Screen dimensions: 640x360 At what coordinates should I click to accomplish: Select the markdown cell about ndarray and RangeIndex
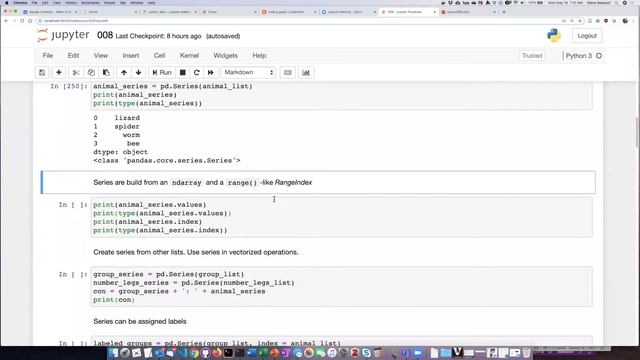[318, 182]
